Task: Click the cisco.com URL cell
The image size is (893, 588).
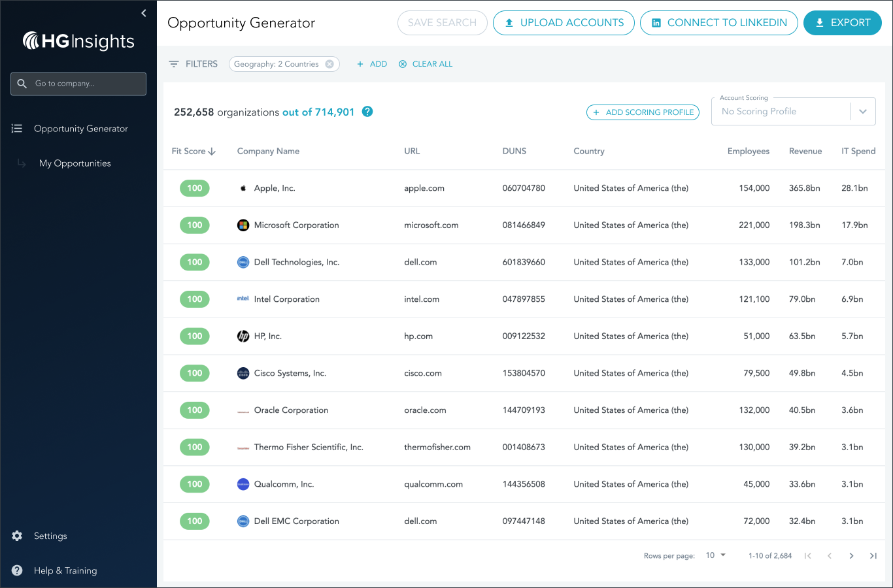Action: click(x=423, y=374)
